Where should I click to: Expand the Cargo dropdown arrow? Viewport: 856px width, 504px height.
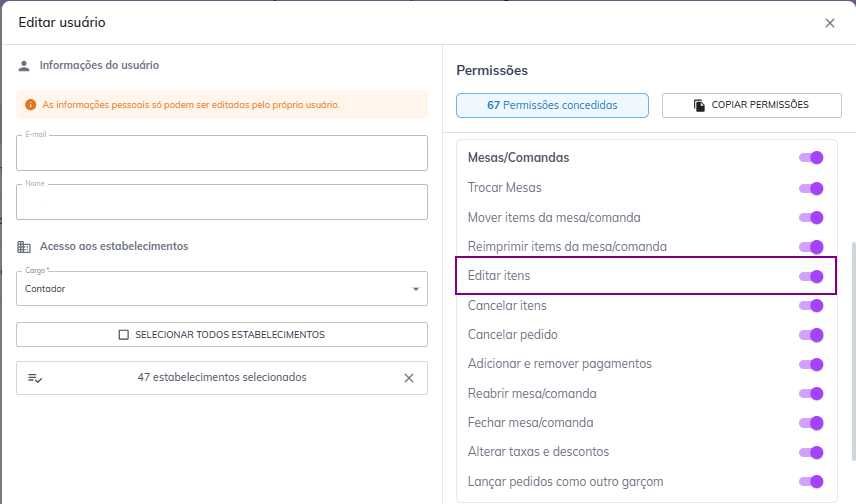[x=415, y=290]
